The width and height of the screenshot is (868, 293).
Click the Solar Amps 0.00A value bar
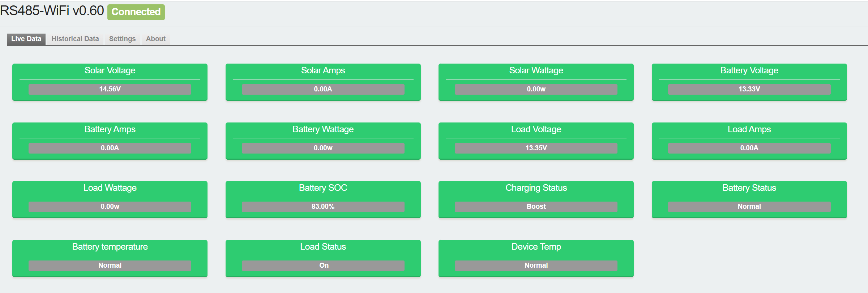pyautogui.click(x=323, y=89)
